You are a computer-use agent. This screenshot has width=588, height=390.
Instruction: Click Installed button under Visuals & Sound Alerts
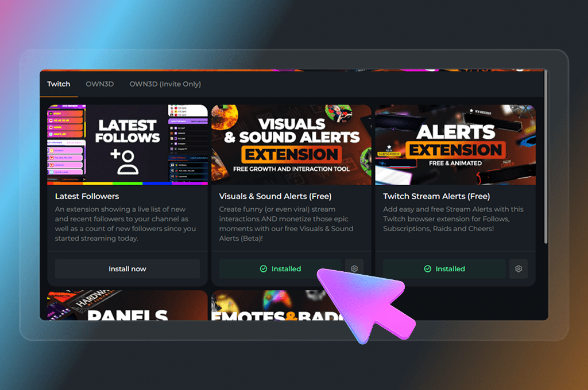(280, 268)
